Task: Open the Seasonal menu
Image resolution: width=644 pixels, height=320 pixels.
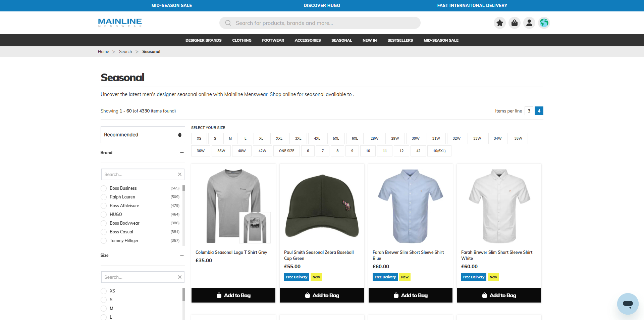Action: 341,40
